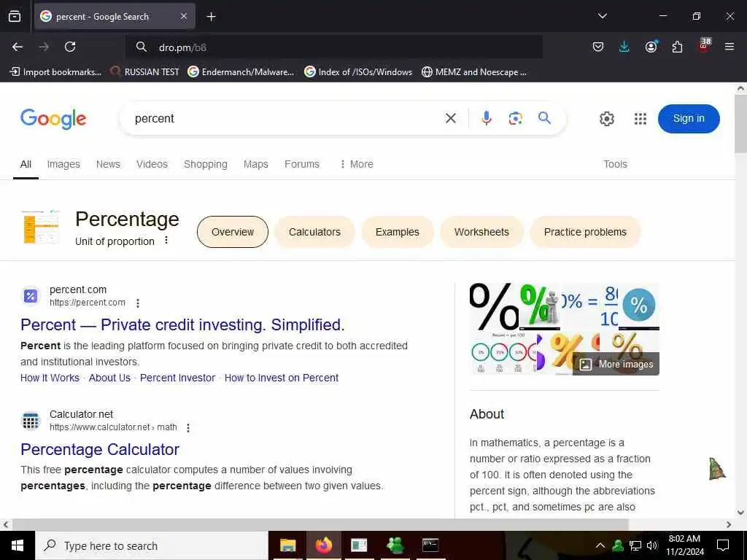Save page to Pocket

(x=598, y=47)
